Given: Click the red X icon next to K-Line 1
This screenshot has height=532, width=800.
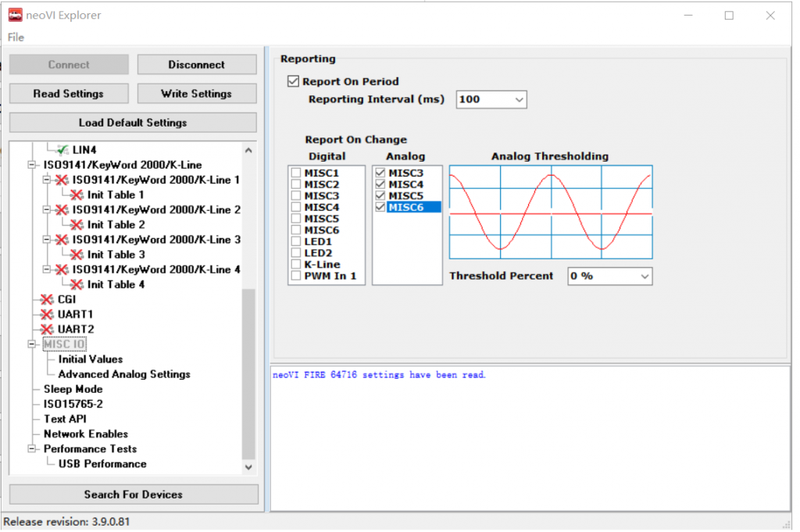Looking at the screenshot, I should (62, 180).
